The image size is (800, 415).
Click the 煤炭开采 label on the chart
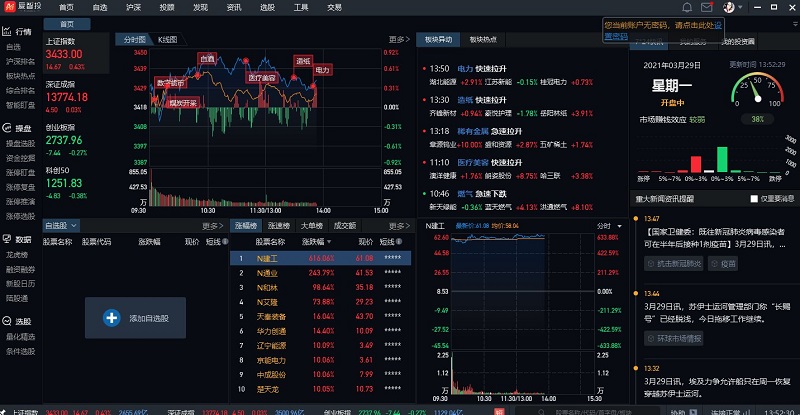tap(183, 103)
